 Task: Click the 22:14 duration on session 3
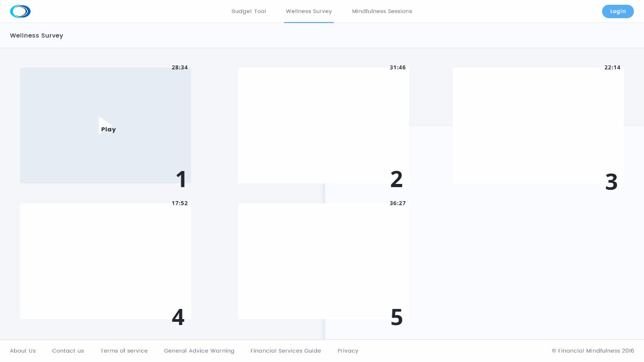click(x=612, y=68)
